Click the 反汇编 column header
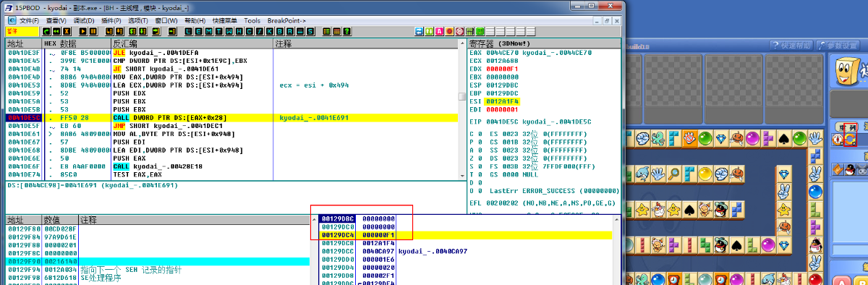868x285 pixels. 192,44
